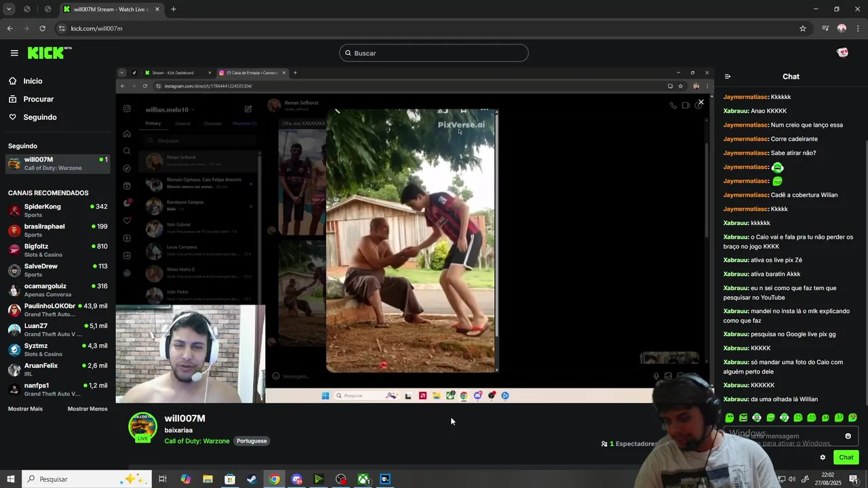The width and height of the screenshot is (868, 488).
Task: Open SalveDrew recommended channel
Action: coord(58,270)
